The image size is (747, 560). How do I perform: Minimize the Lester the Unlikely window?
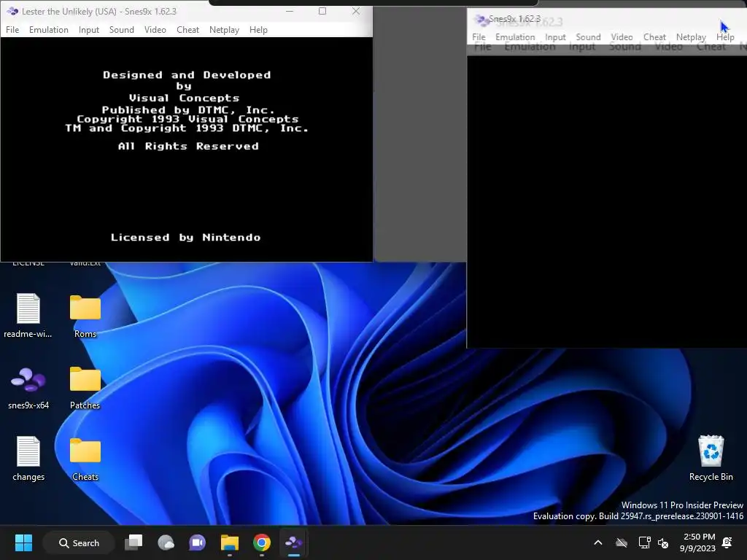(x=289, y=11)
